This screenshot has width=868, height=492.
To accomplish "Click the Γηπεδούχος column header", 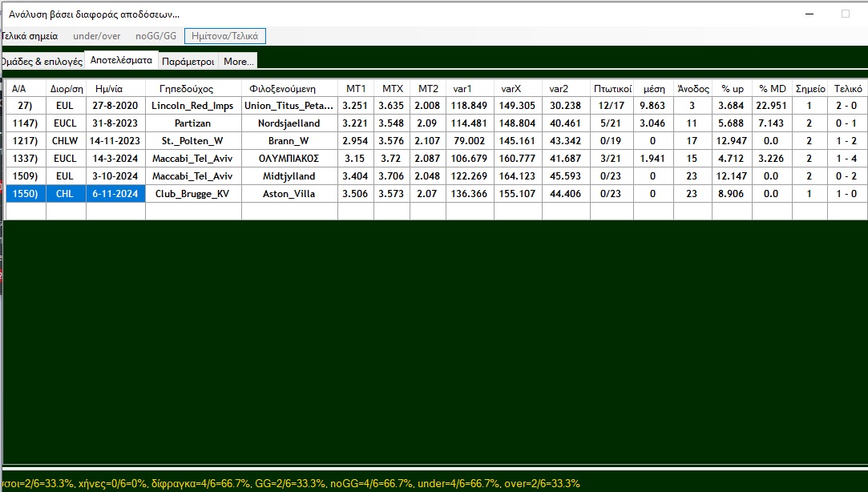I will [x=193, y=88].
